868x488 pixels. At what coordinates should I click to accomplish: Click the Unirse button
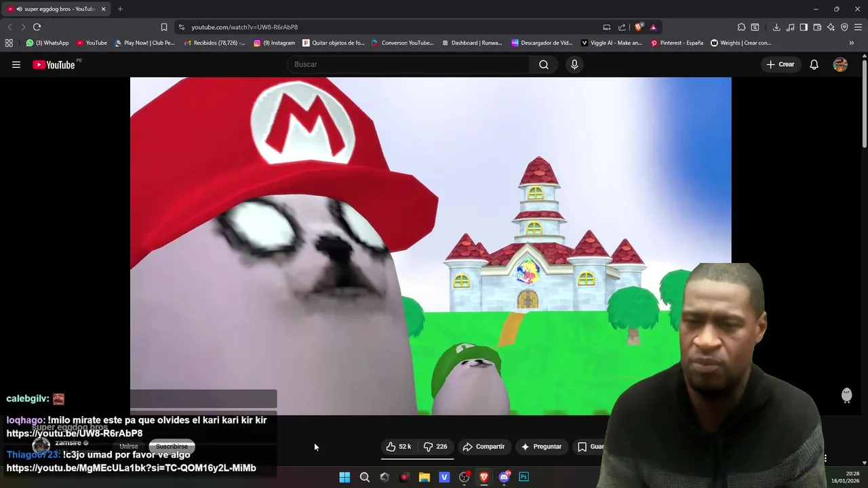point(129,447)
